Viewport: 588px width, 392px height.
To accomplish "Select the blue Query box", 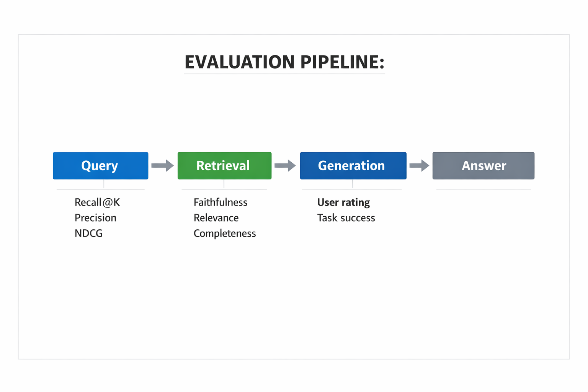I will pos(100,166).
